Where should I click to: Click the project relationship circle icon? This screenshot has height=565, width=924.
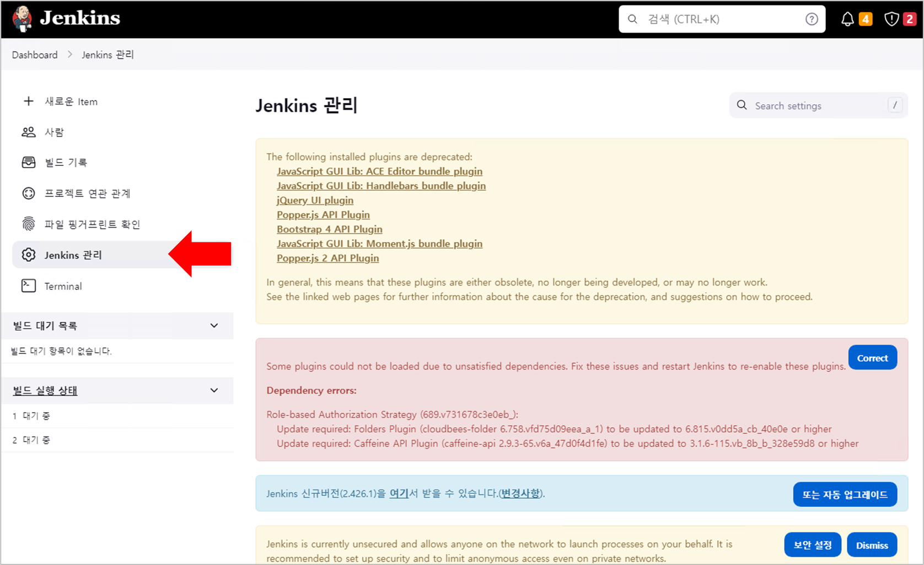point(29,193)
